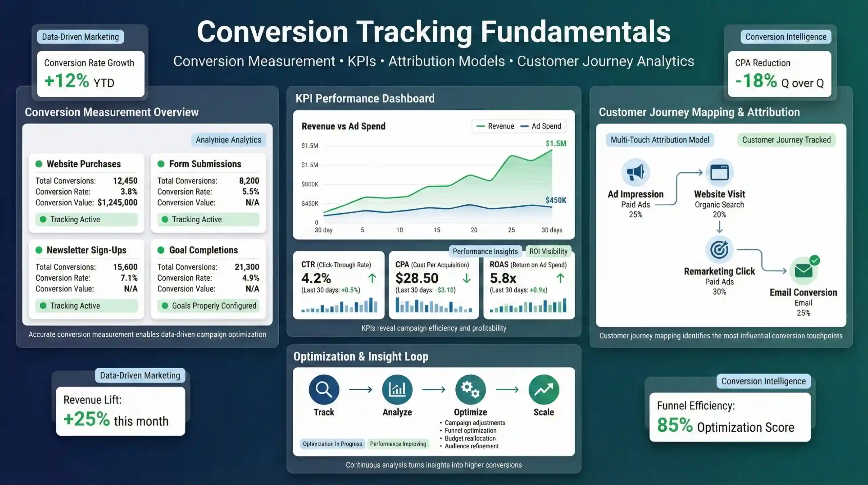868x485 pixels.
Task: Toggle Ad Spend series in chart legend
Action: point(541,126)
